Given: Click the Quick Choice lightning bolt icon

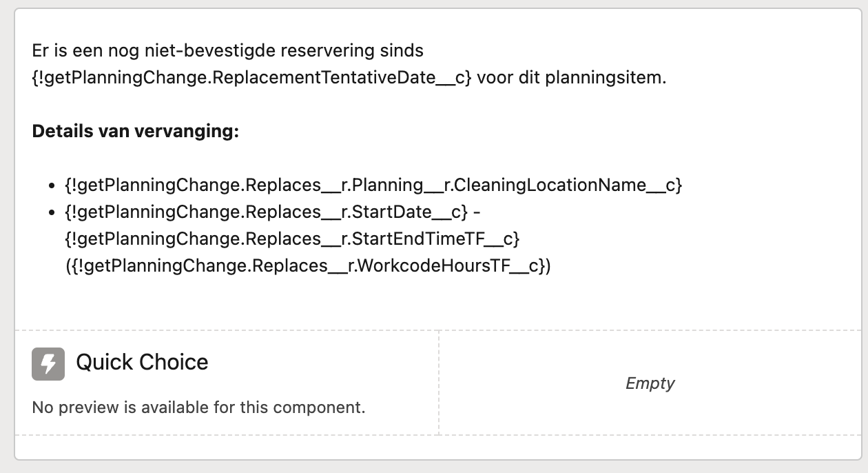Looking at the screenshot, I should [48, 363].
